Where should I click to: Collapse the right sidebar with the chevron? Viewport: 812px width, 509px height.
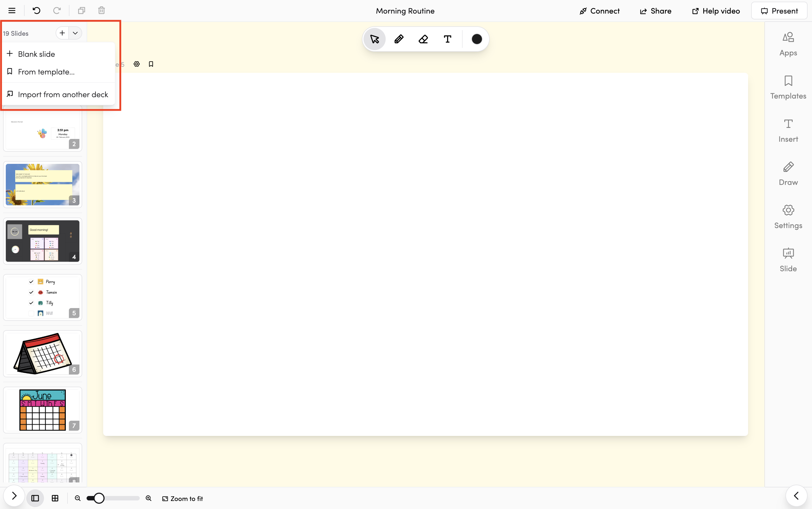pyautogui.click(x=796, y=496)
